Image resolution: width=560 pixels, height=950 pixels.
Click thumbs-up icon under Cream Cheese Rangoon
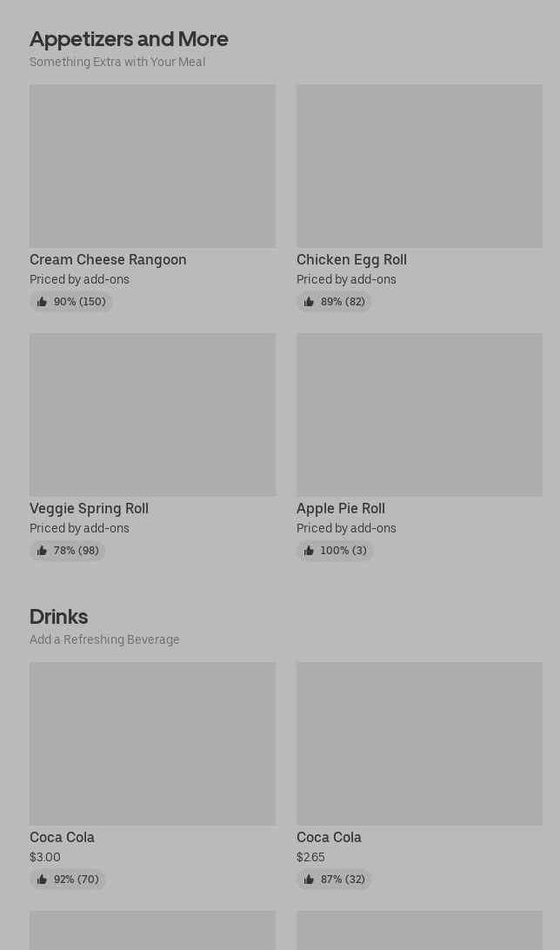click(42, 302)
